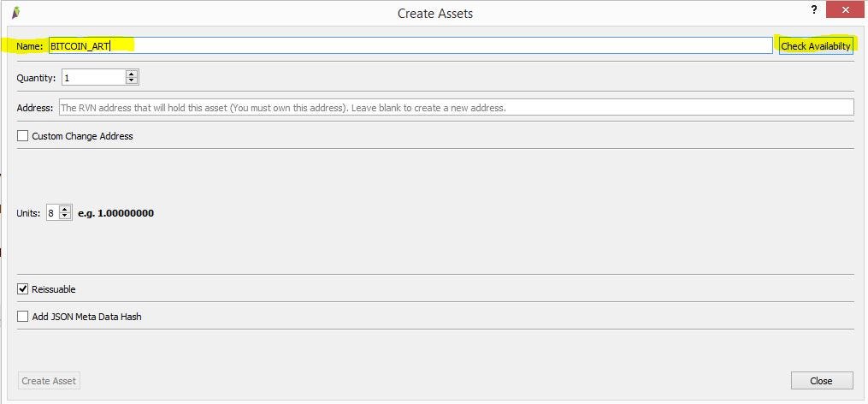Click the Ravencoin logo in the title bar
Viewport: 868px width, 404px height.
pos(16,12)
